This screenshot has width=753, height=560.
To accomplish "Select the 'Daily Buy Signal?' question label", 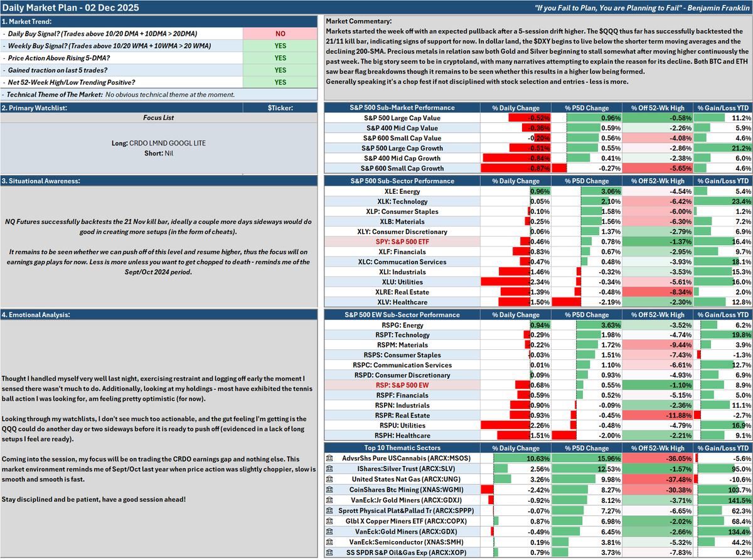I will tap(122, 33).
